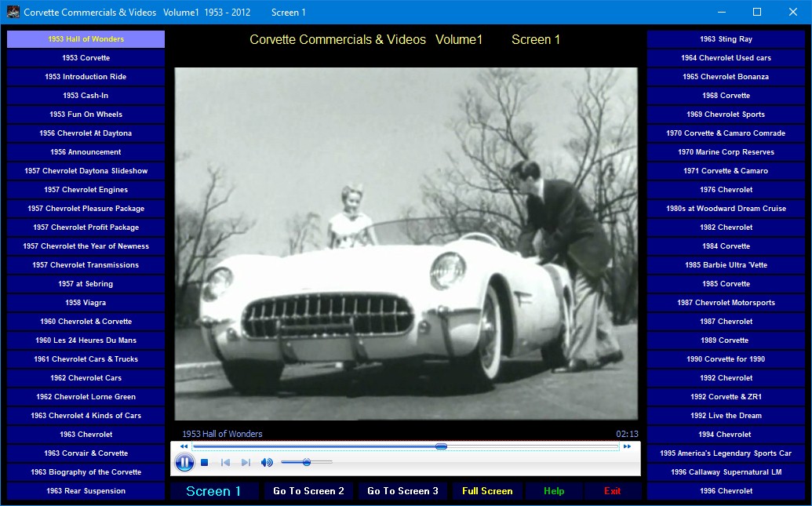Rewind using the double-left arrow
The image size is (812, 506).
pos(184,446)
